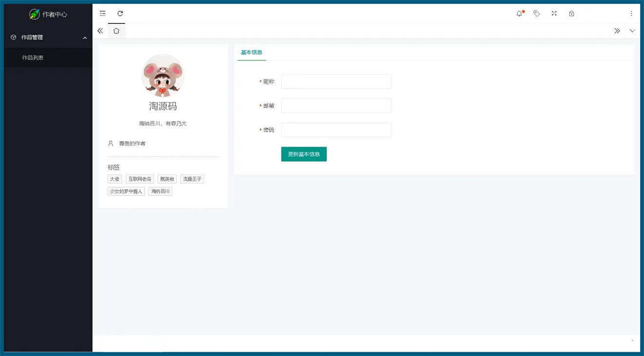Focus the 邮箱 text field
Image resolution: width=644 pixels, height=356 pixels.
336,106
